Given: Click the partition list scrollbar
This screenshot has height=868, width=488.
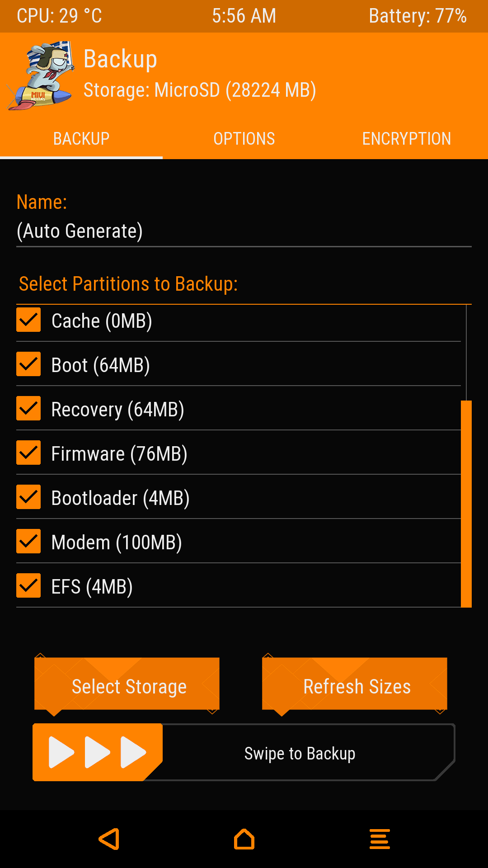Looking at the screenshot, I should tap(466, 504).
